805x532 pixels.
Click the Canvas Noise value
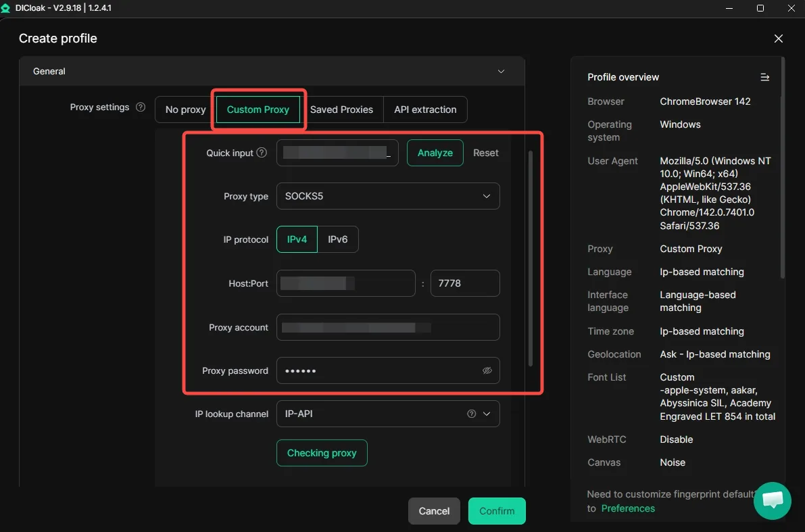(x=673, y=462)
